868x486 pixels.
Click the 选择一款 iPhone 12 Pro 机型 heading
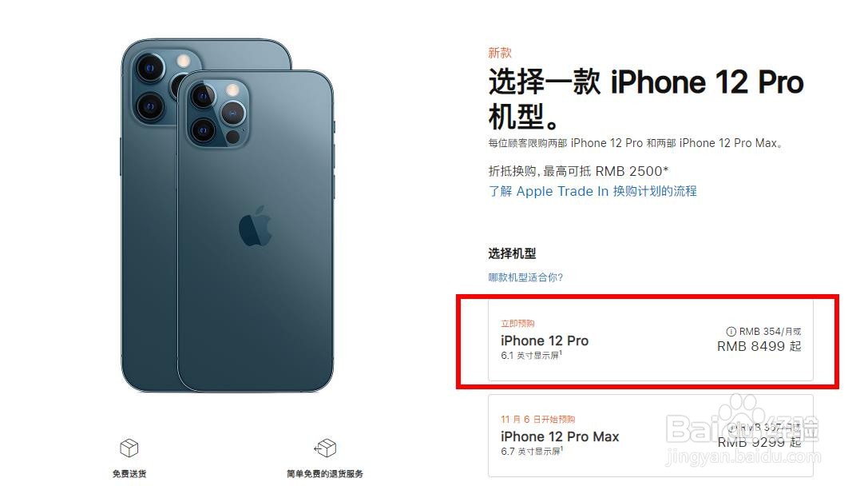tap(645, 99)
